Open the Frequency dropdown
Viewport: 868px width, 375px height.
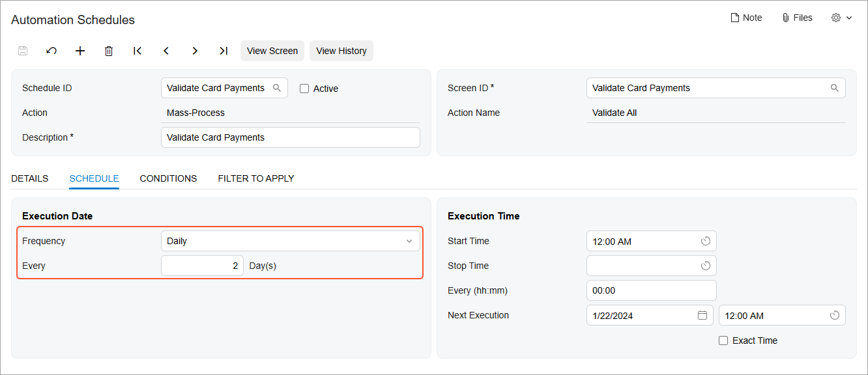pos(409,240)
